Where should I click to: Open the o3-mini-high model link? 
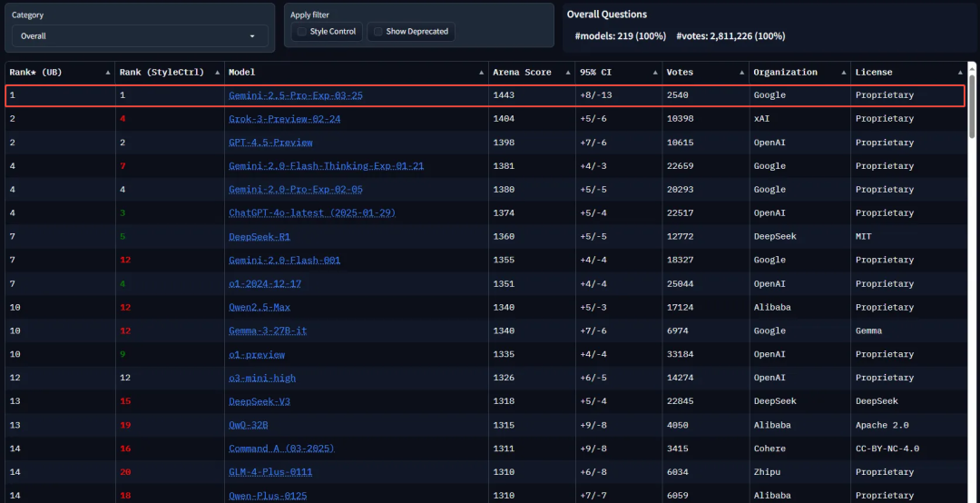262,378
